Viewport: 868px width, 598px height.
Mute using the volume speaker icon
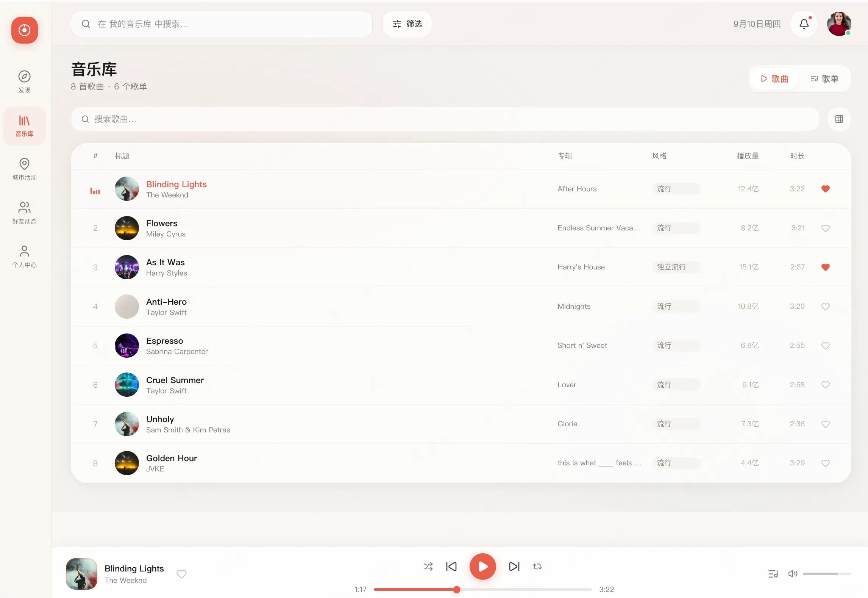coord(793,574)
